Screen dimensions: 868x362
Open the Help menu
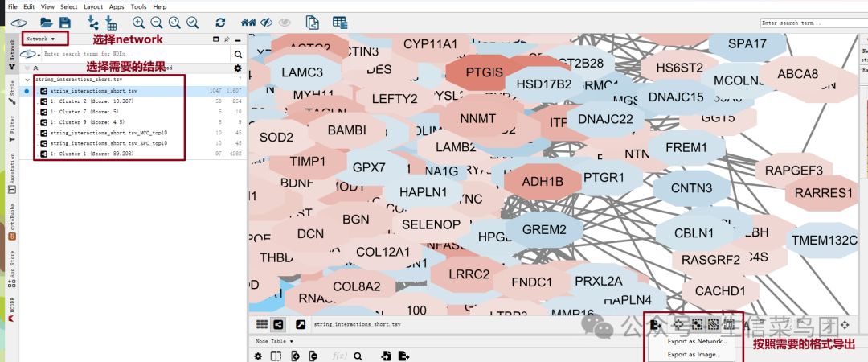(159, 6)
